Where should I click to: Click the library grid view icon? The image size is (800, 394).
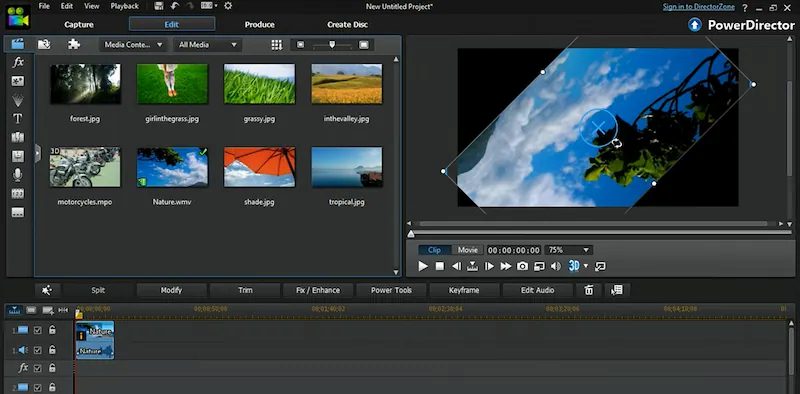277,45
